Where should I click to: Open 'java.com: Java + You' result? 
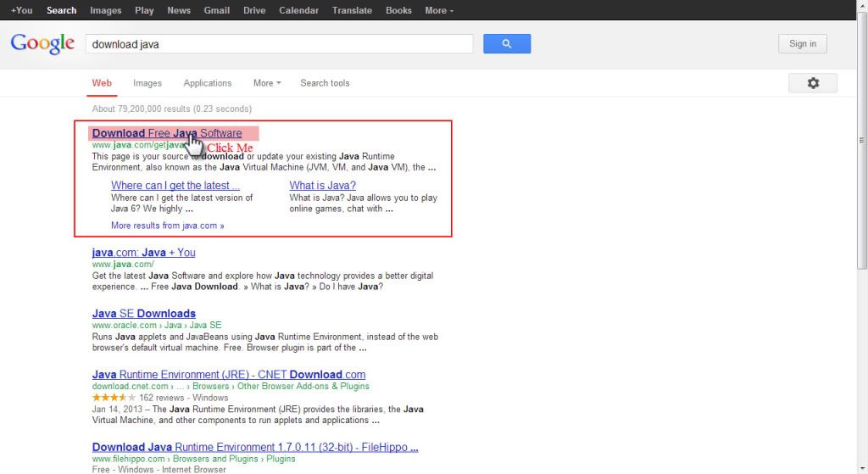(144, 253)
